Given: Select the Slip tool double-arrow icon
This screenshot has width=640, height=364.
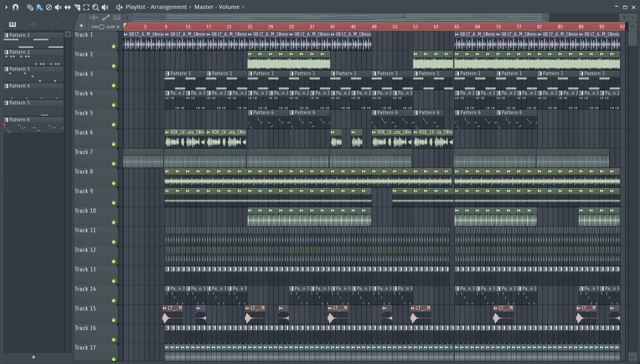Looking at the screenshot, I should 68,7.
